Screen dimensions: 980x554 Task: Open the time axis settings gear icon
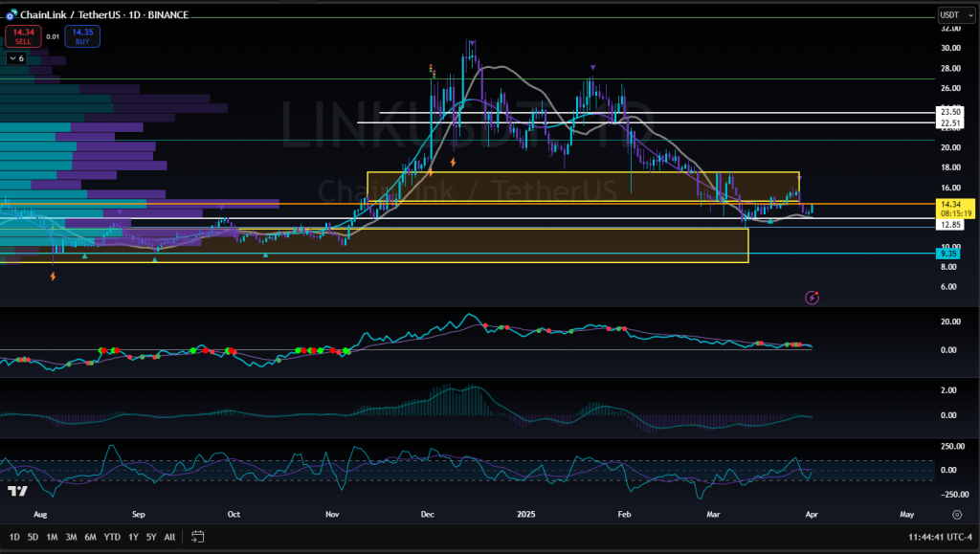click(957, 515)
